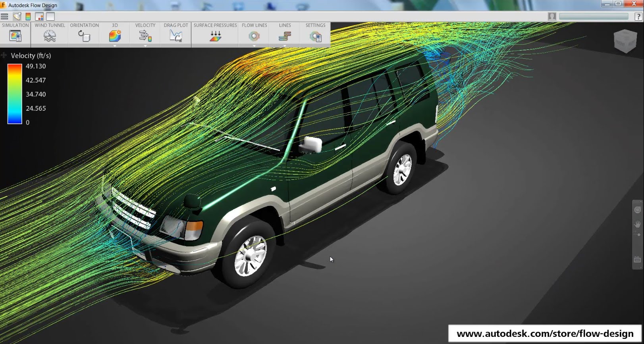Expand the 3D mode dropdown arrow

click(115, 46)
